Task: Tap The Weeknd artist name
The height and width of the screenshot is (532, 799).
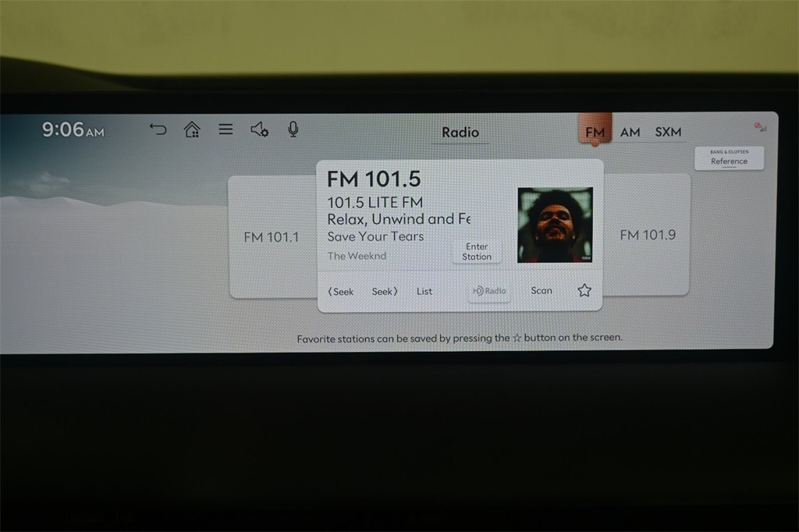Action: [357, 256]
